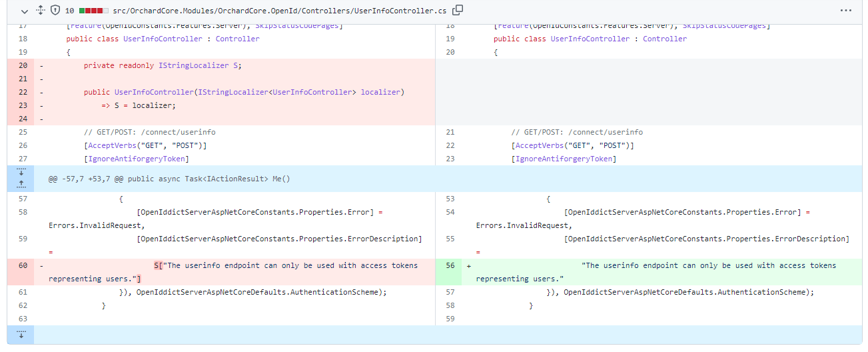Expand remaining lines at diff bottom

click(21, 335)
